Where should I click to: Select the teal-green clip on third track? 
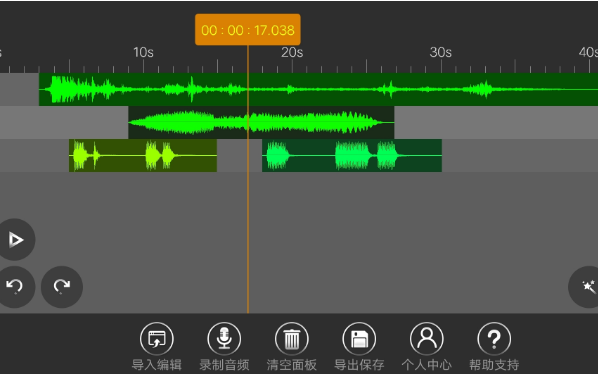[x=352, y=156]
